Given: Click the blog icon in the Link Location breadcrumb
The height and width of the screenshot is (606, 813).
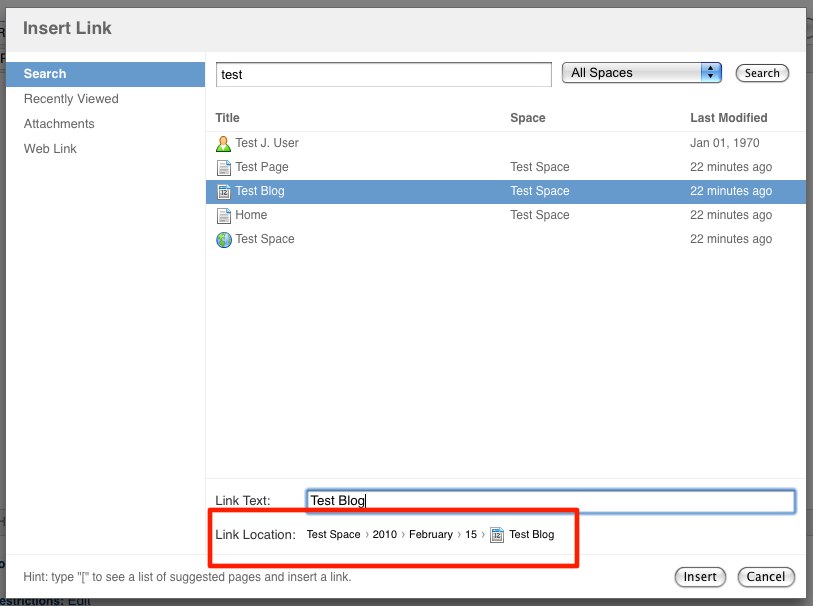Looking at the screenshot, I should 497,534.
